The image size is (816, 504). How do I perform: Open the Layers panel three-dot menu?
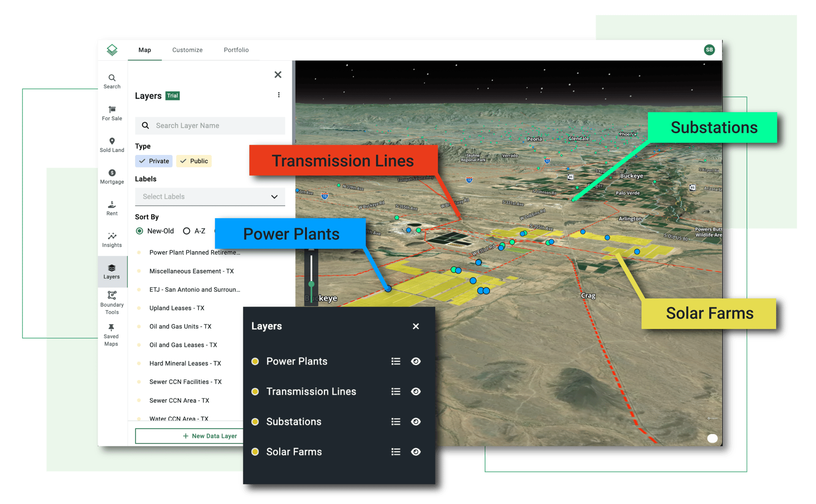[x=279, y=95]
